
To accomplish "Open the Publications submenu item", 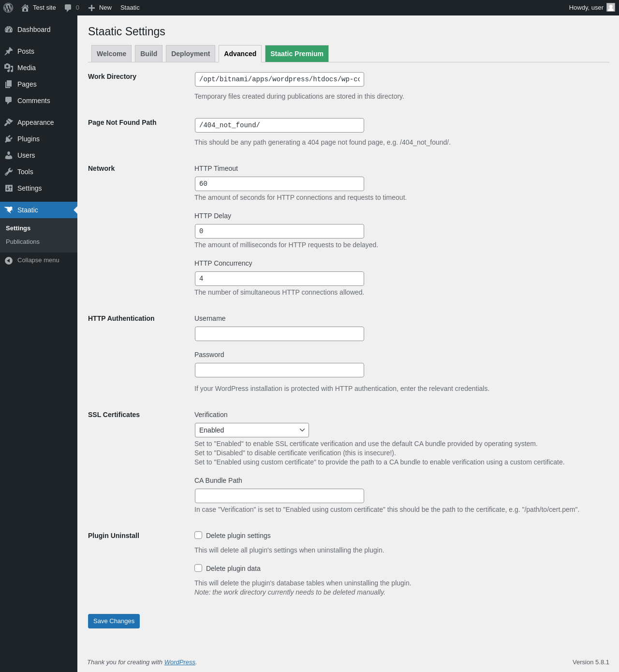I will click(23, 242).
